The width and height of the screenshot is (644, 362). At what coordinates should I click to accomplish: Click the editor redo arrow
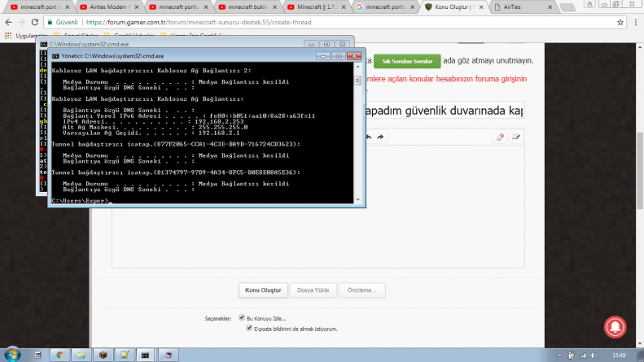click(x=380, y=137)
